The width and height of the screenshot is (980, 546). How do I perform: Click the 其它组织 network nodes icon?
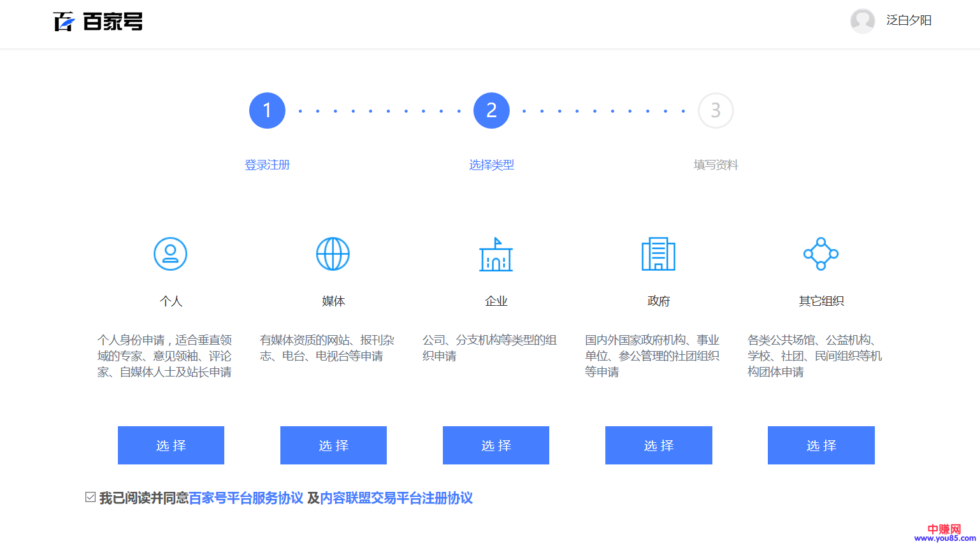821,254
